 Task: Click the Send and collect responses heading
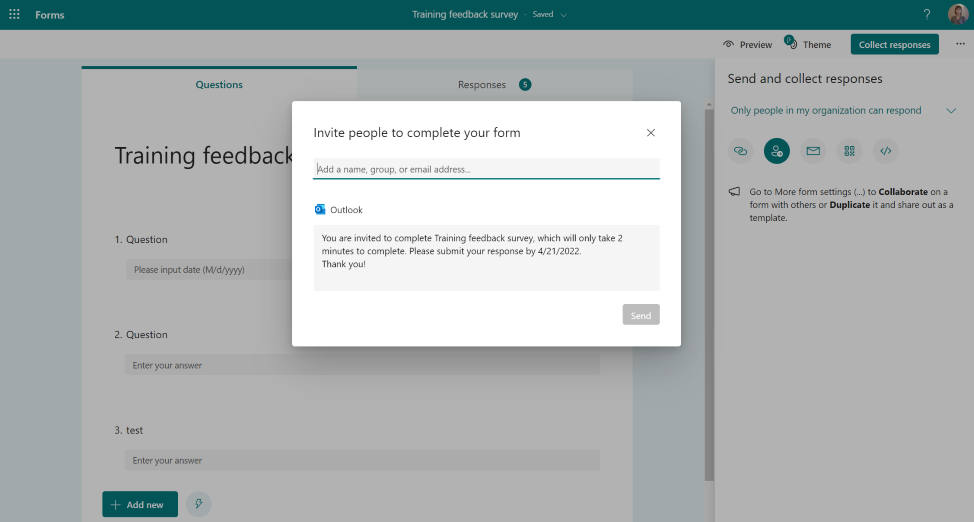click(x=805, y=79)
